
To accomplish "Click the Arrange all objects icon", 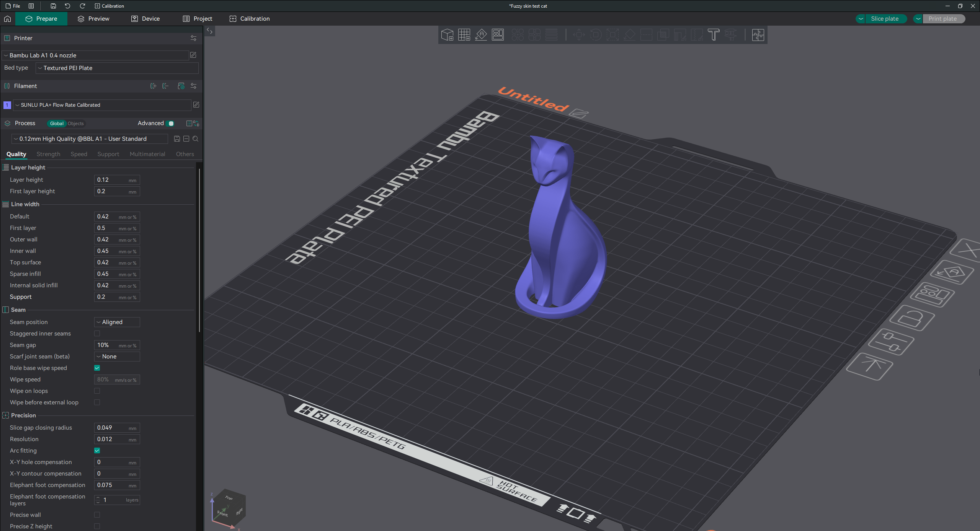I will point(498,35).
